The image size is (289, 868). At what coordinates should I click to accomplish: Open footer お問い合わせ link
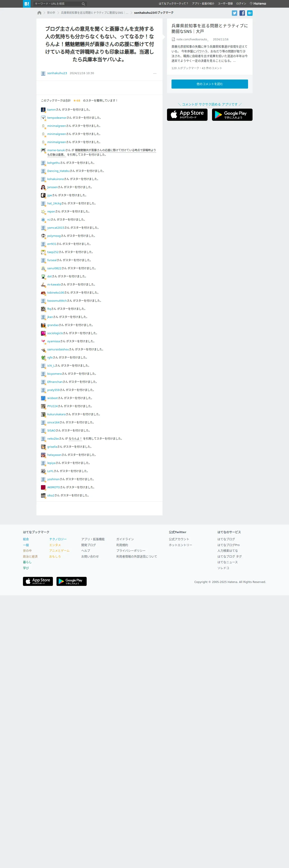[90, 557]
